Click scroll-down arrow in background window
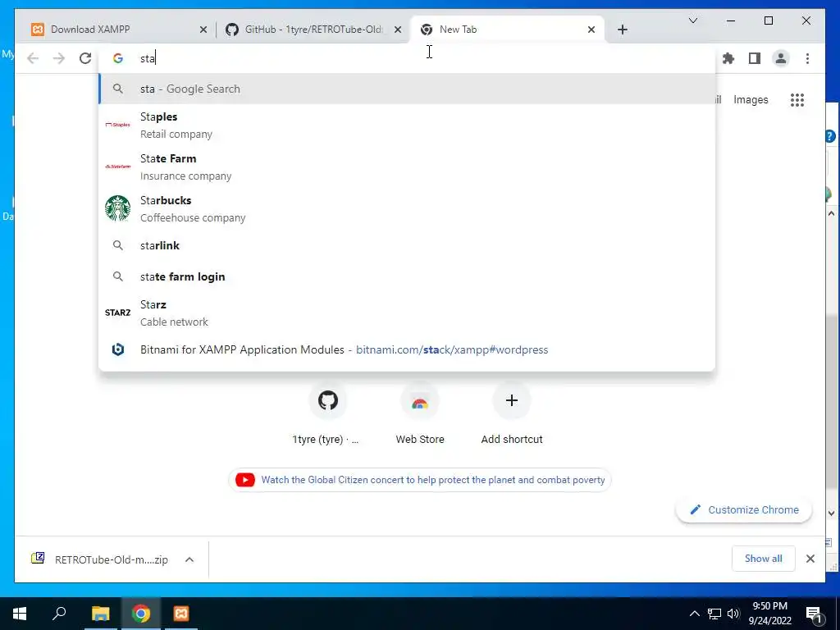Viewport: 840px width, 630px height. (832, 514)
